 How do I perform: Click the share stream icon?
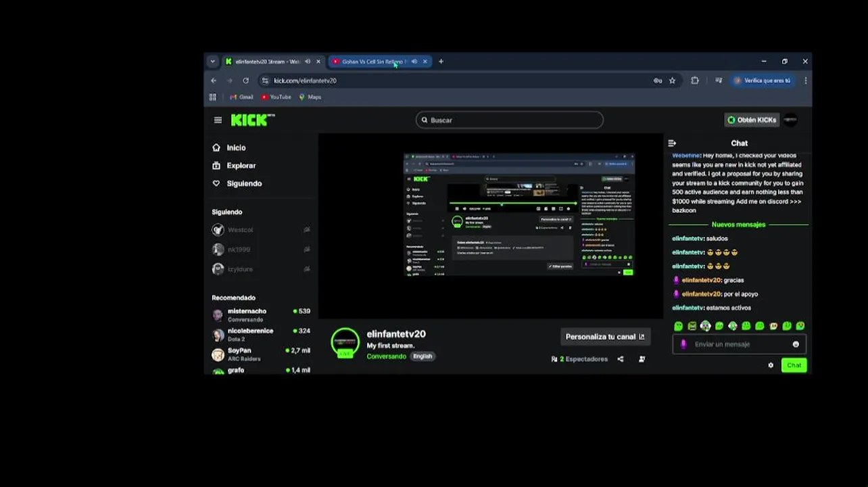(x=621, y=359)
